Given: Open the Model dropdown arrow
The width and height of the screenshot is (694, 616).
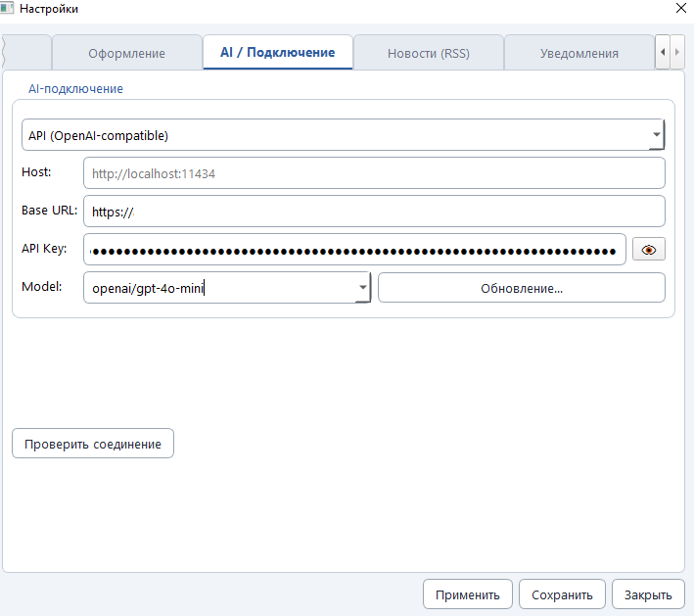Looking at the screenshot, I should click(362, 288).
